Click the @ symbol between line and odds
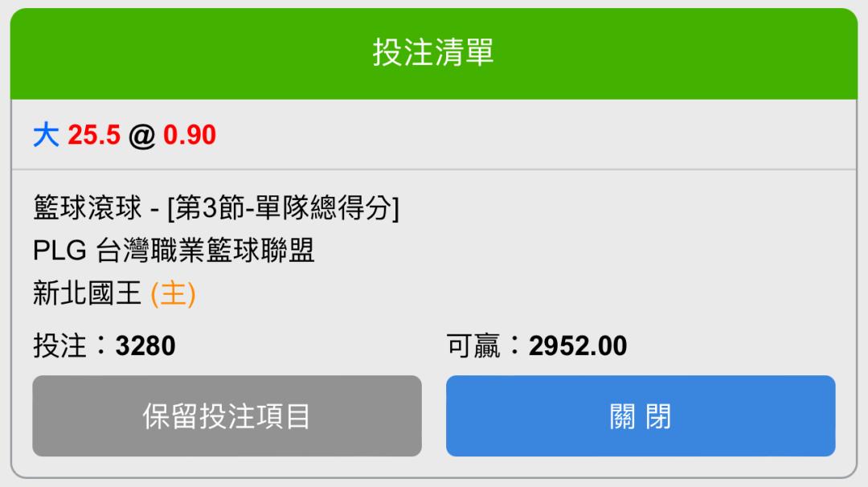868x487 pixels. 141,136
